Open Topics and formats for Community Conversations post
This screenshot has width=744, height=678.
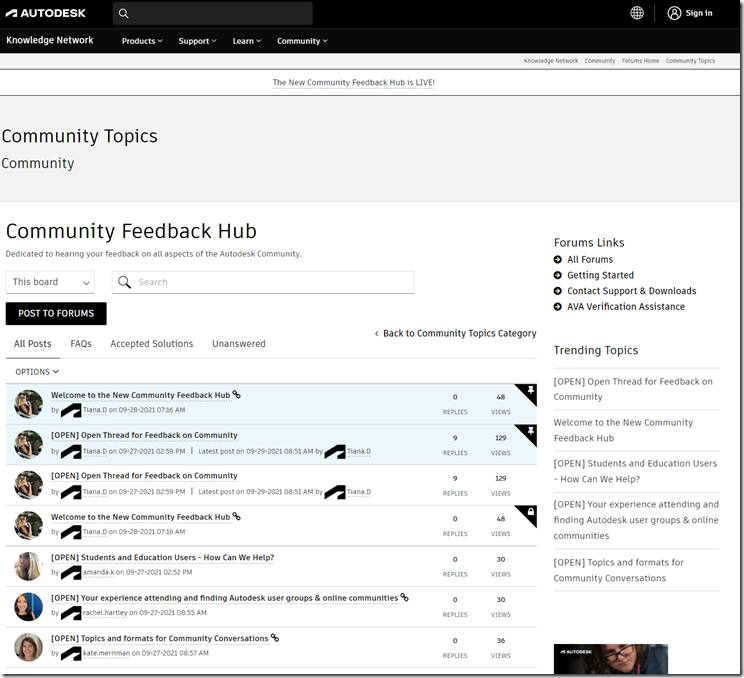click(x=159, y=639)
